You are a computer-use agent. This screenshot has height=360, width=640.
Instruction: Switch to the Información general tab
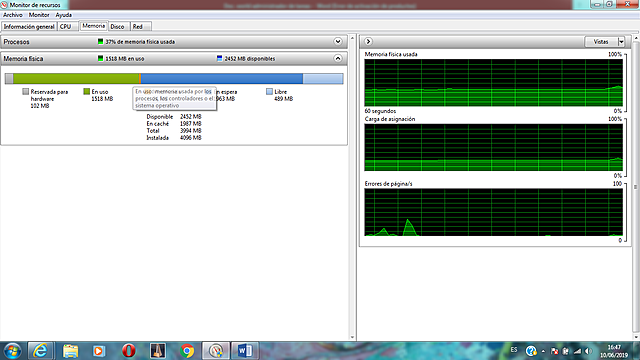coord(29,27)
